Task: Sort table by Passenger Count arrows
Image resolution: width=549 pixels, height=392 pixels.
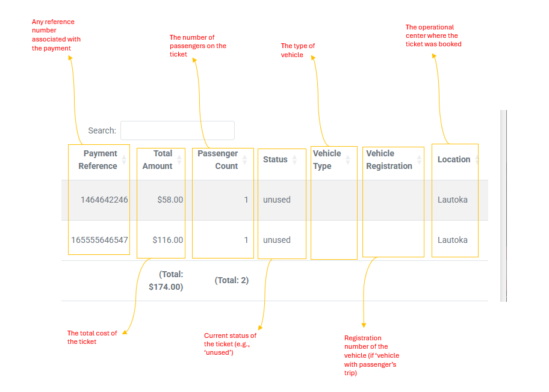Action: tap(244, 160)
